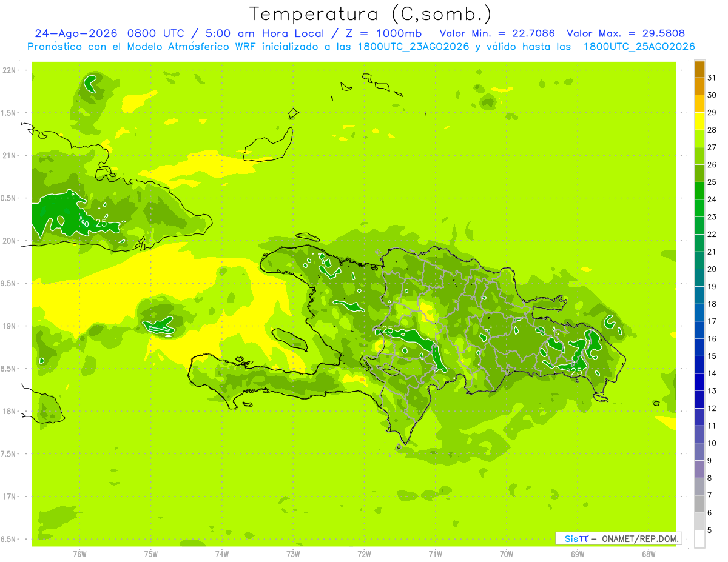This screenshot has width=728, height=562.
Task: Select the date '24-Ago-2026' in the header
Action: click(x=76, y=34)
